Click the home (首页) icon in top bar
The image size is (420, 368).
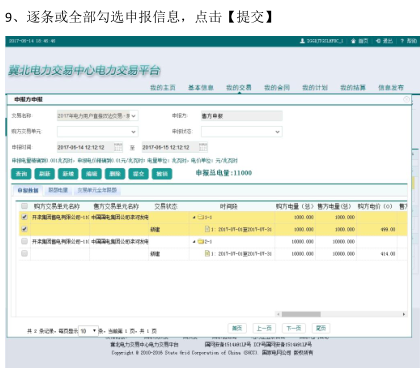tap(353, 41)
